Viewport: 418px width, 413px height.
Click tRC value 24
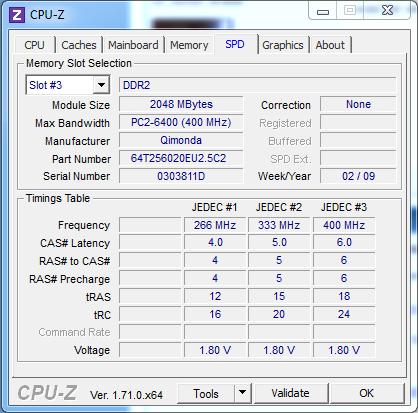344,314
